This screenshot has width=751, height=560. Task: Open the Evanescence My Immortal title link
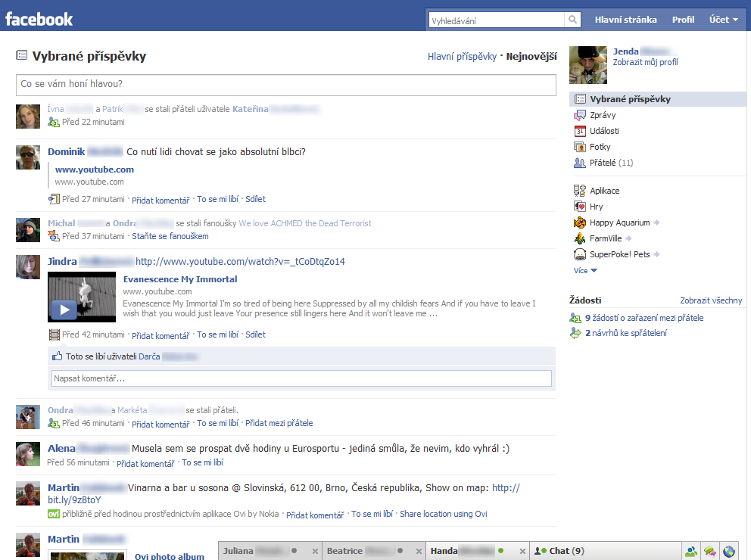180,279
